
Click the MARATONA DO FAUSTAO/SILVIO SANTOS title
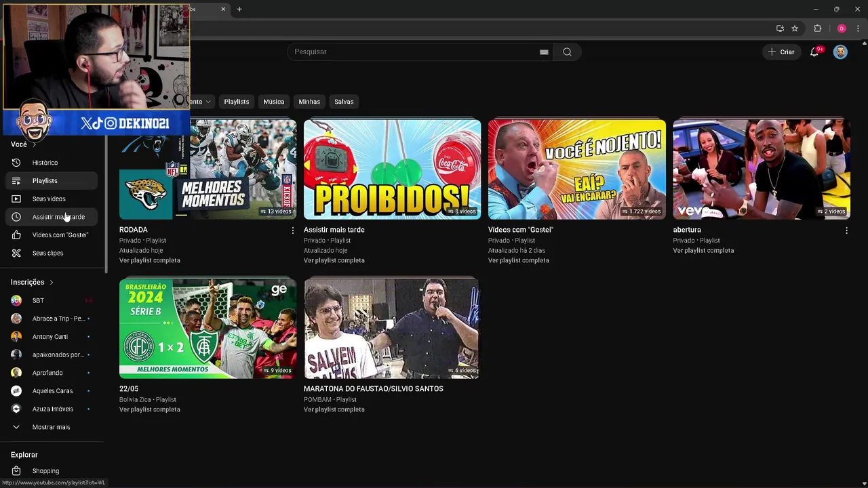(374, 389)
